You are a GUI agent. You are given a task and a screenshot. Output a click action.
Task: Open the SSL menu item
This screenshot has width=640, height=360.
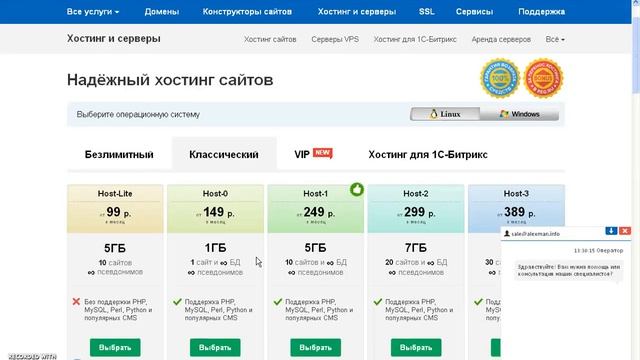point(427,11)
